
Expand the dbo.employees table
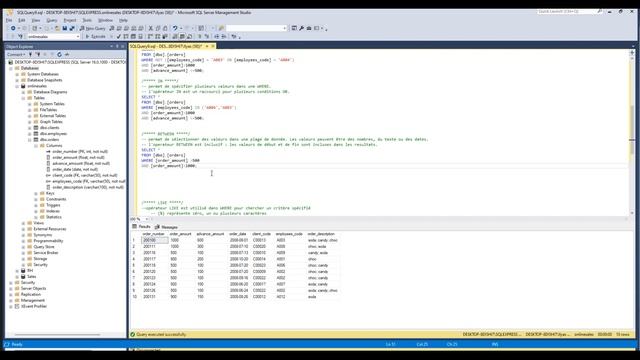coord(29,133)
